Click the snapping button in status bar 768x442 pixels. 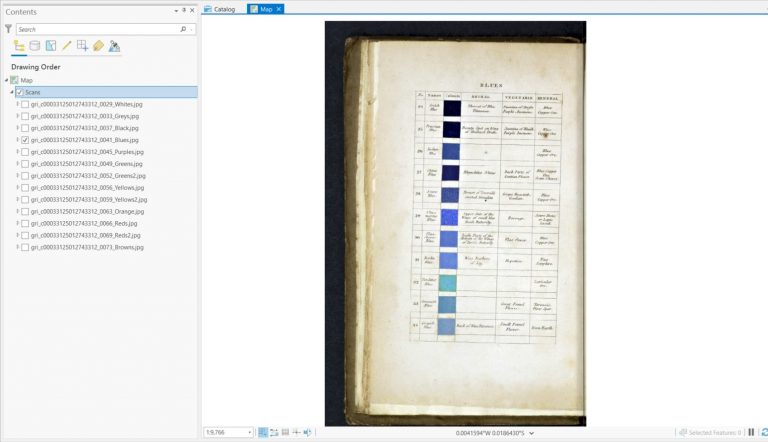coord(274,432)
